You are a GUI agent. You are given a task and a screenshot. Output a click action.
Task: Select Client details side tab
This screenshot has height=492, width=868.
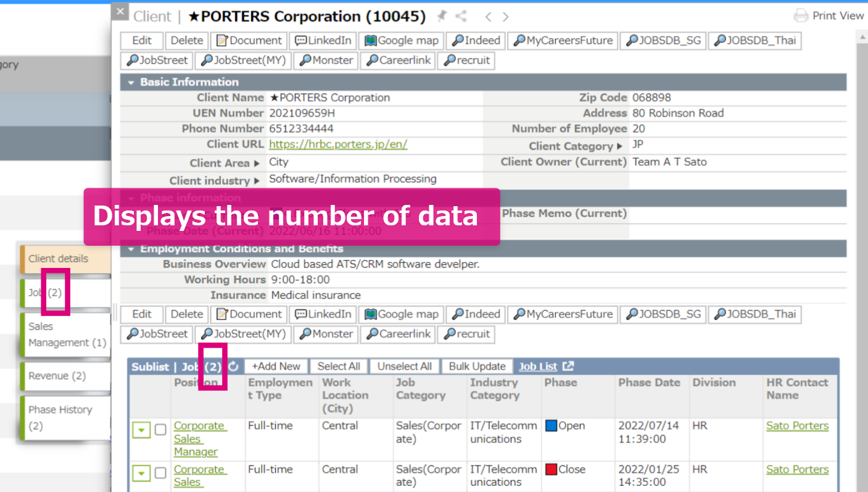(65, 259)
